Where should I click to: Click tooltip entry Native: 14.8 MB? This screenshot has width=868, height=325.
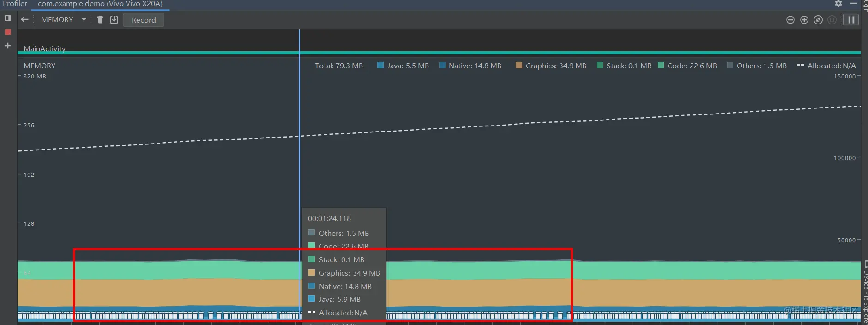click(340, 286)
